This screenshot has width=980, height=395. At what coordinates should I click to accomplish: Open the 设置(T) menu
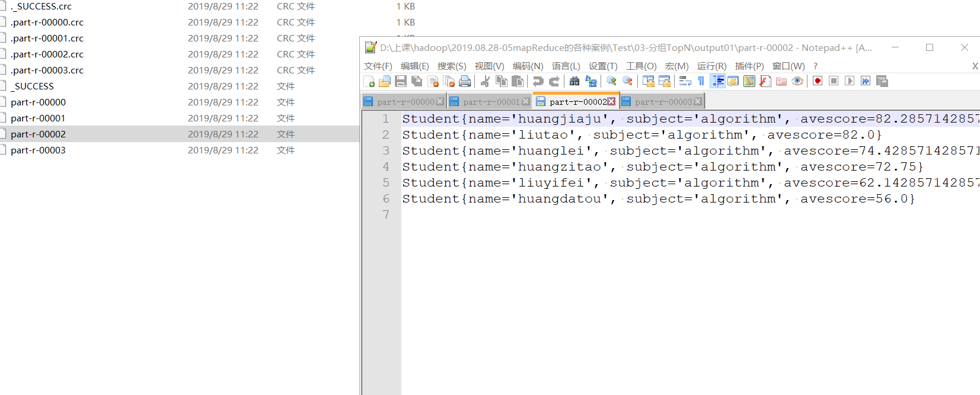click(603, 66)
